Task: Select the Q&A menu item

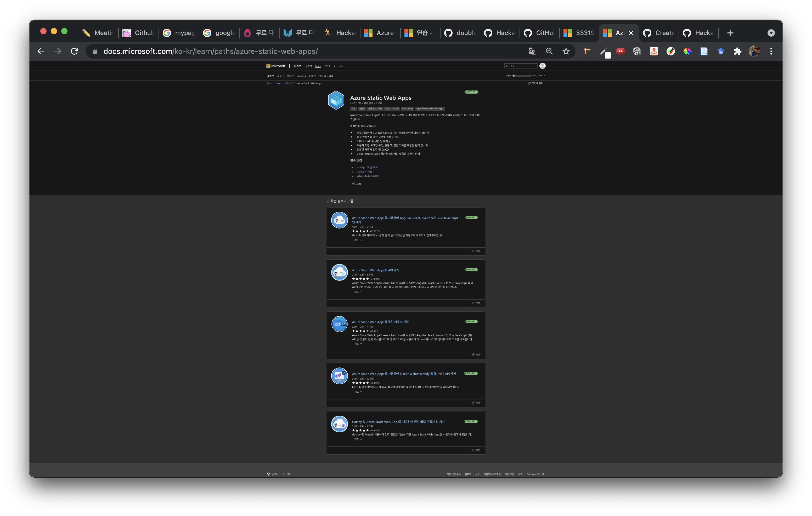Action: [x=328, y=66]
